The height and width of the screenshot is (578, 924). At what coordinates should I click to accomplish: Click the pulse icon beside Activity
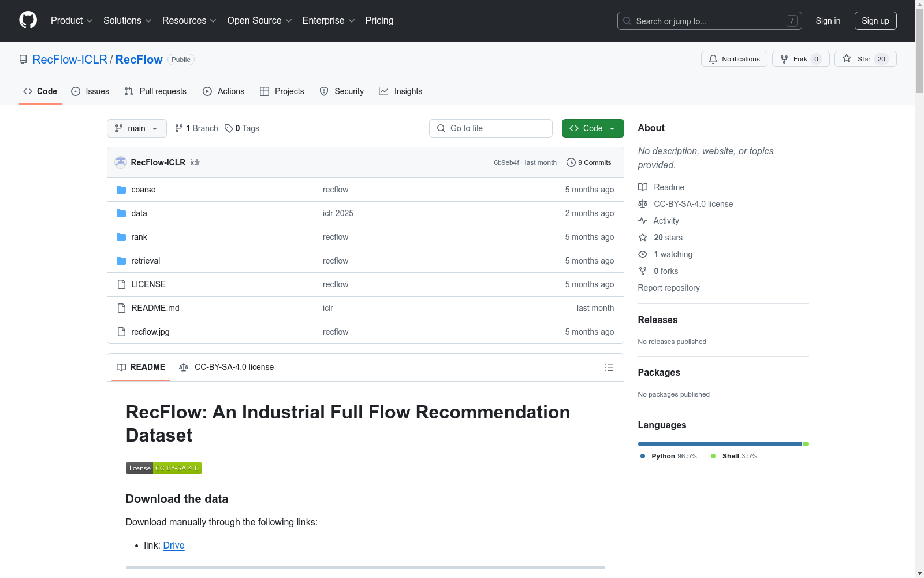point(643,221)
